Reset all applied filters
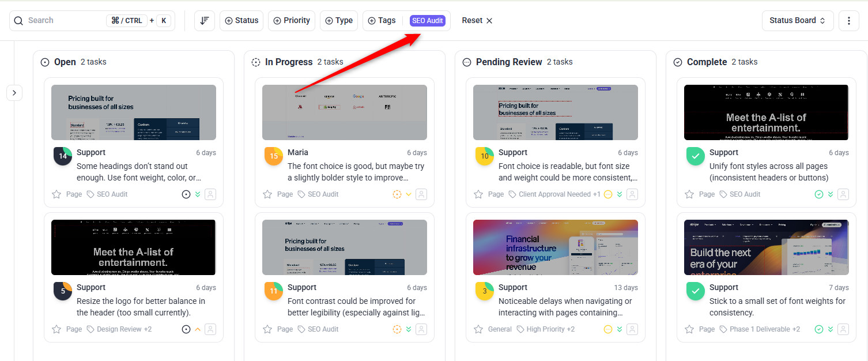Viewport: 868px width, 361px height. tap(477, 21)
